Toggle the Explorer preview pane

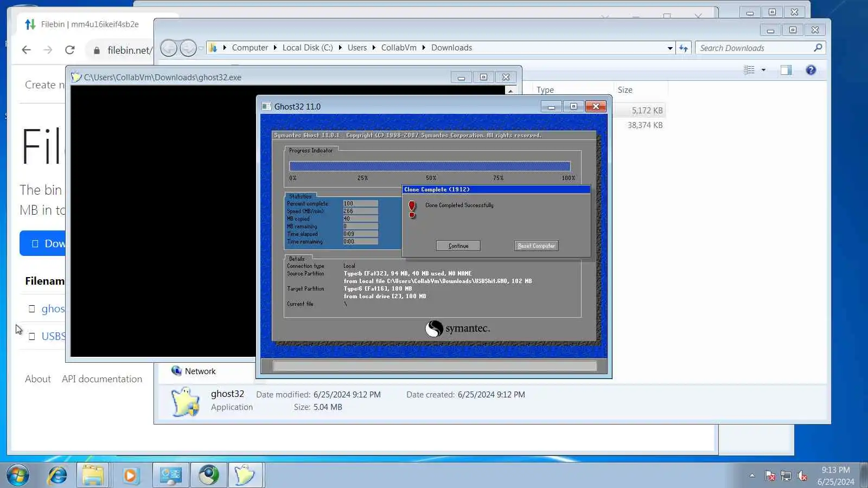[x=786, y=70]
